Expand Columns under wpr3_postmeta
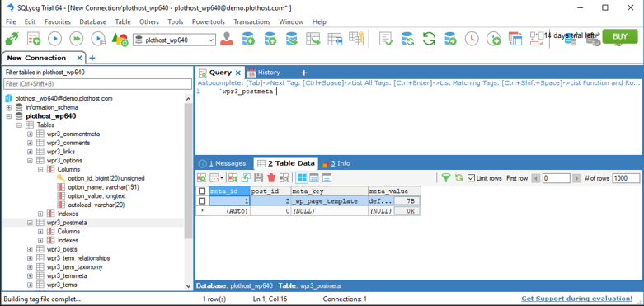Viewport: 644px width, 306px height. (x=40, y=232)
